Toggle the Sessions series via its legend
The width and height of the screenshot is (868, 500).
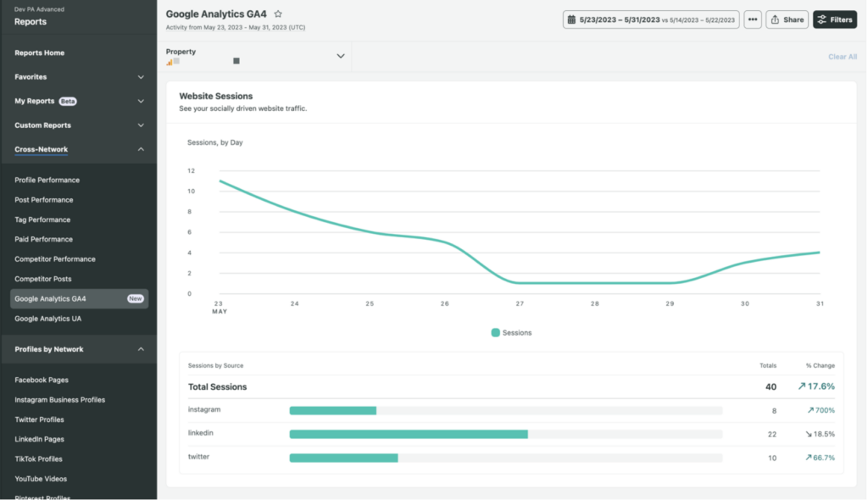[x=511, y=333]
